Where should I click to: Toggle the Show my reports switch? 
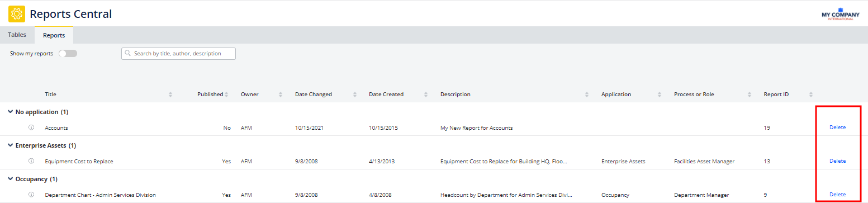(x=68, y=54)
